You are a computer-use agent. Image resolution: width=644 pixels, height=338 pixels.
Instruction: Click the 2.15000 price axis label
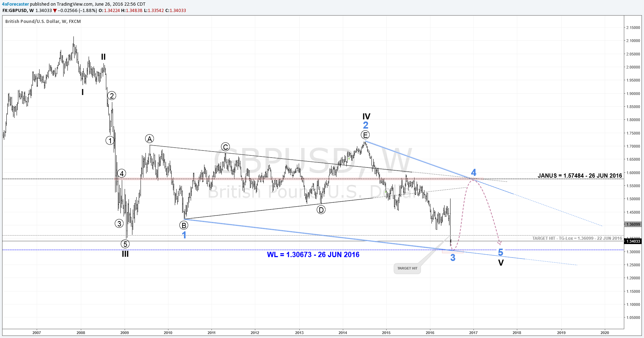pos(633,28)
